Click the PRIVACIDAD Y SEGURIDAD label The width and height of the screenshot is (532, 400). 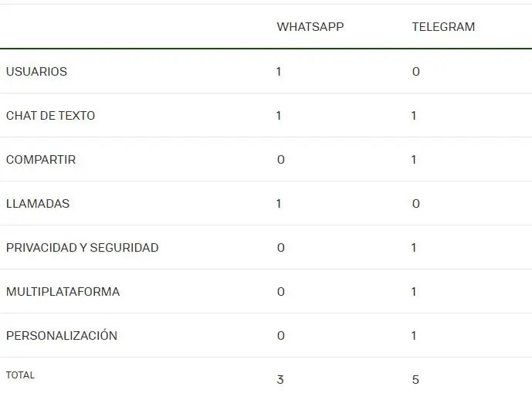click(x=82, y=248)
